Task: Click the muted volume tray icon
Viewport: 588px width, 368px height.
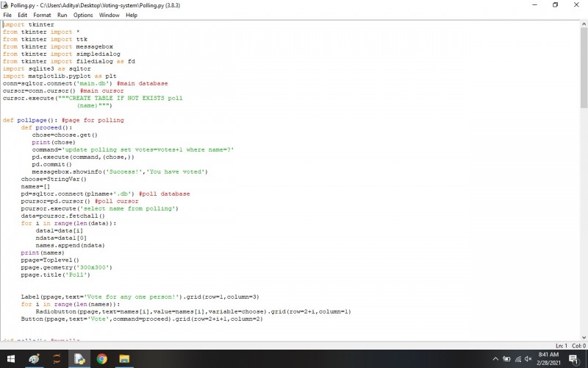Action: coord(528,359)
